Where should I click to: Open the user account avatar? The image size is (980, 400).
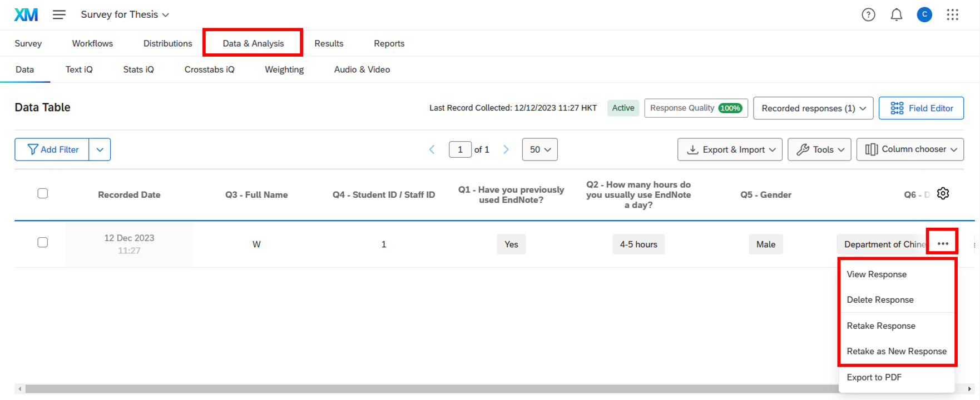924,15
